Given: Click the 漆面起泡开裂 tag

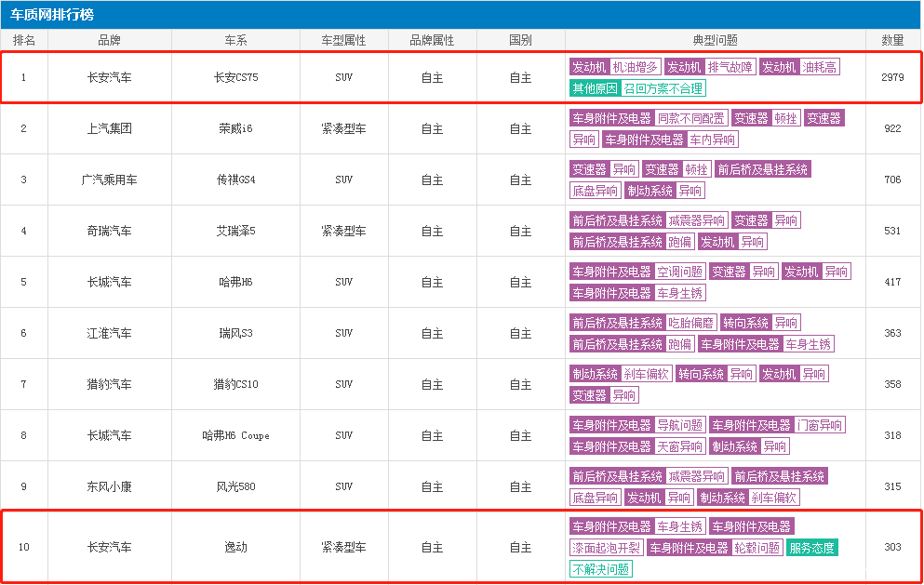Looking at the screenshot, I should [x=606, y=548].
